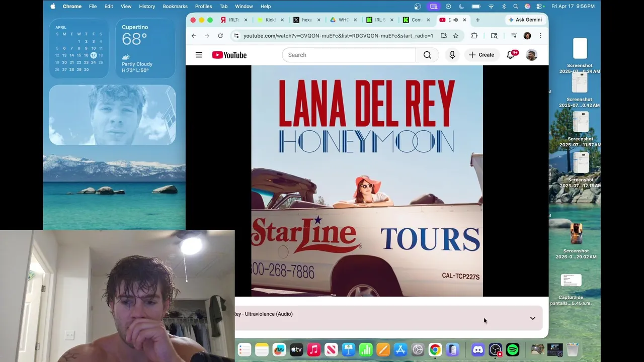The image size is (644, 362).
Task: Open Music app from the Dock
Action: coord(313,349)
